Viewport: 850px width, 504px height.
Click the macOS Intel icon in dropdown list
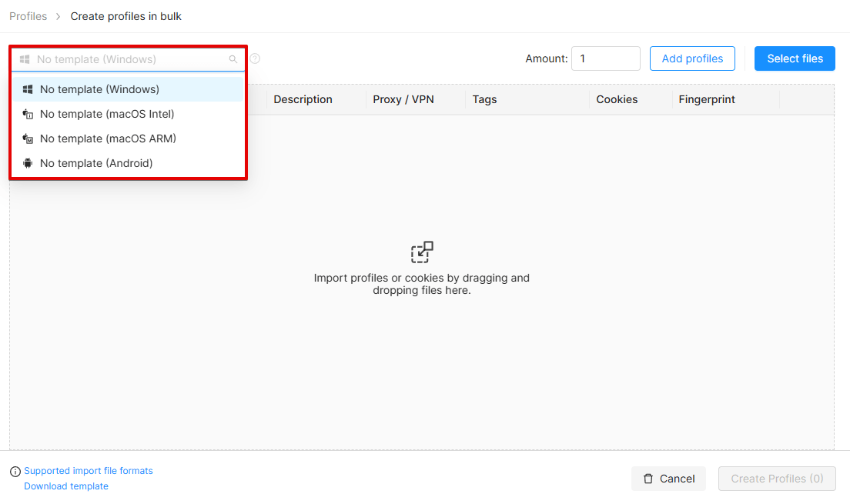pyautogui.click(x=28, y=114)
